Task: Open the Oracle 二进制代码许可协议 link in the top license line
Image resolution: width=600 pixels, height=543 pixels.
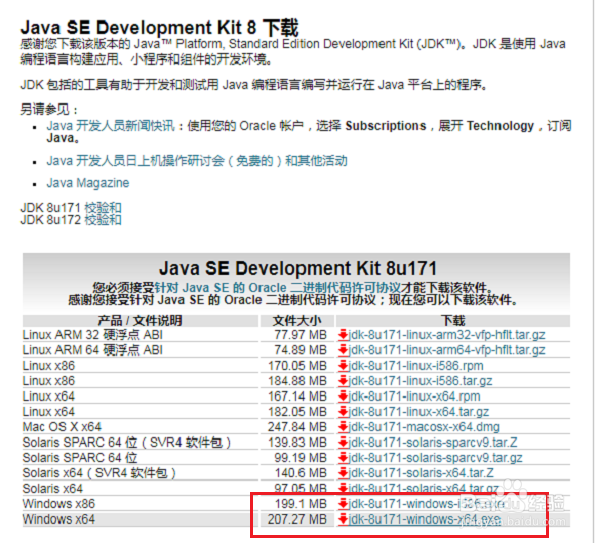Action: point(277,288)
